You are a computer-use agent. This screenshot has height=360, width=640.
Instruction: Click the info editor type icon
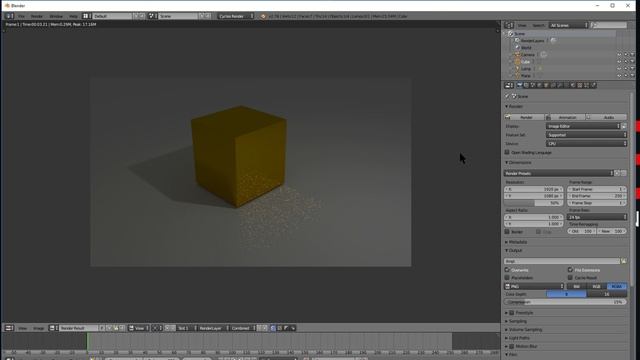[x=9, y=16]
